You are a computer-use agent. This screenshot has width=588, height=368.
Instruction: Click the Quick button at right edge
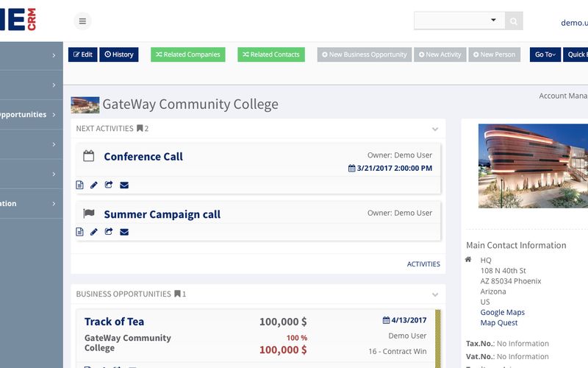pos(576,54)
